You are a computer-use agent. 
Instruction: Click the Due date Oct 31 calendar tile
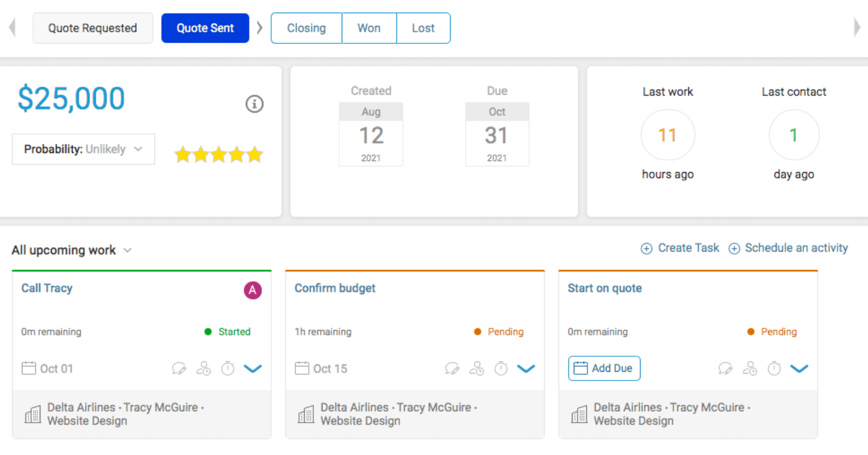(x=497, y=135)
